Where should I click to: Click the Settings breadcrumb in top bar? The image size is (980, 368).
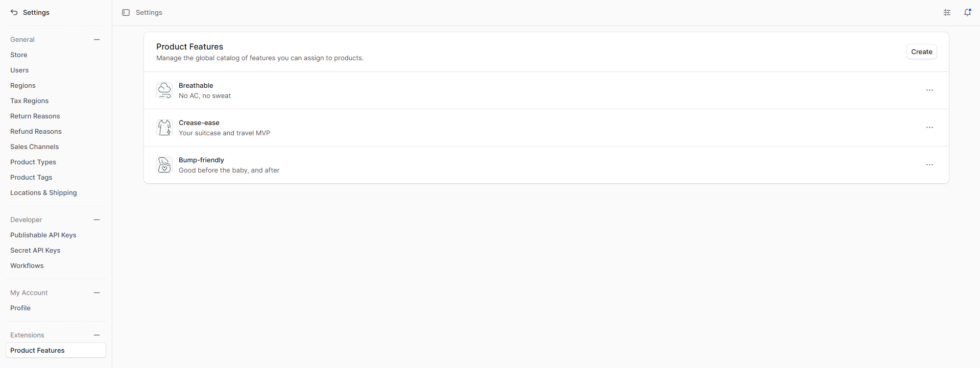tap(149, 12)
